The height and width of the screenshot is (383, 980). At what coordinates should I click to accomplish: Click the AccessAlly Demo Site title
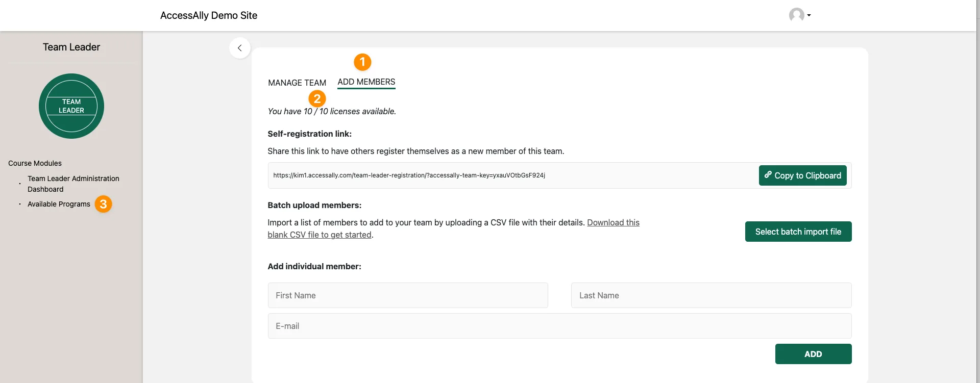pyautogui.click(x=209, y=15)
